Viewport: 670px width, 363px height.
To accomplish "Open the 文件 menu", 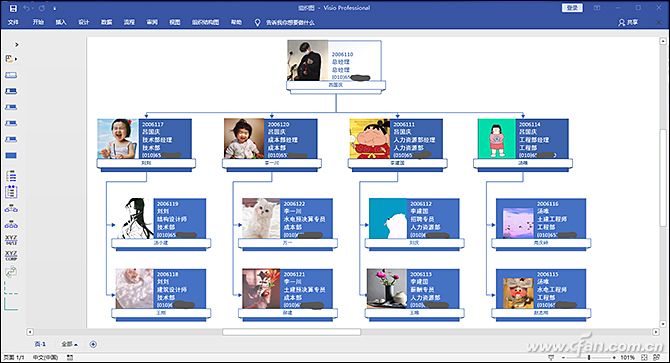I will pos(13,22).
